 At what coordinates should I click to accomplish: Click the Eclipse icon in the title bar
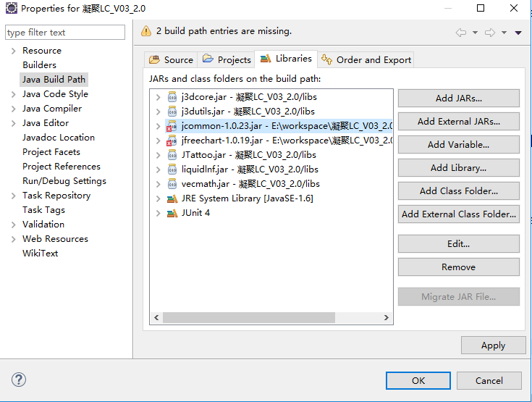click(11, 8)
